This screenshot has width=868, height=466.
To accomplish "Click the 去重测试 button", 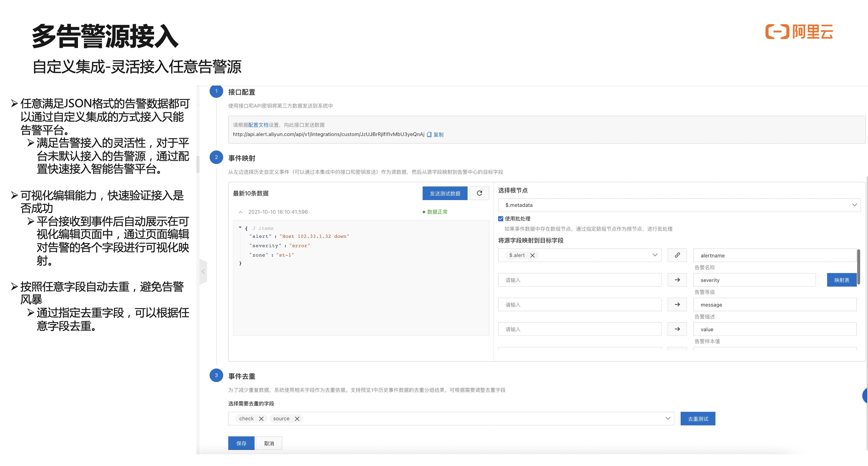I will [698, 419].
